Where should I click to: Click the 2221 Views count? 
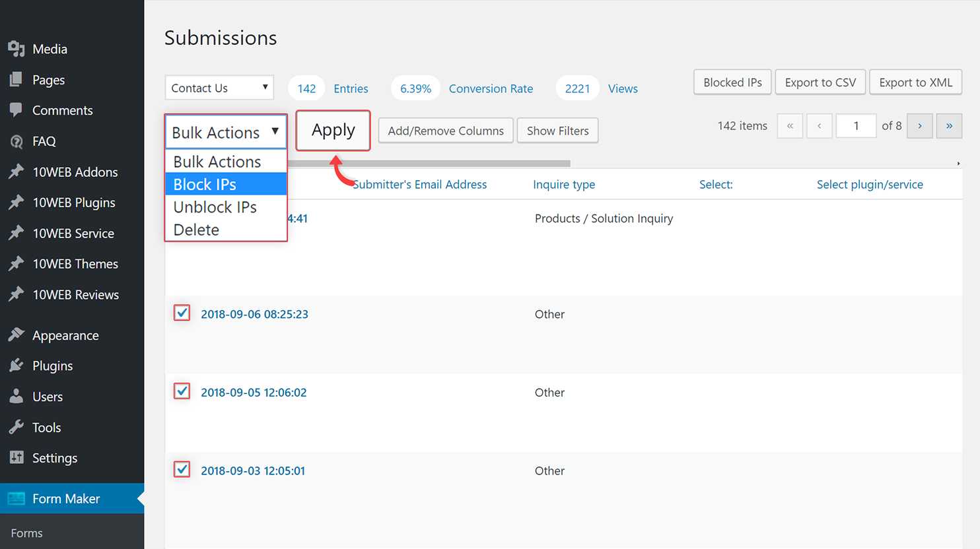point(577,88)
